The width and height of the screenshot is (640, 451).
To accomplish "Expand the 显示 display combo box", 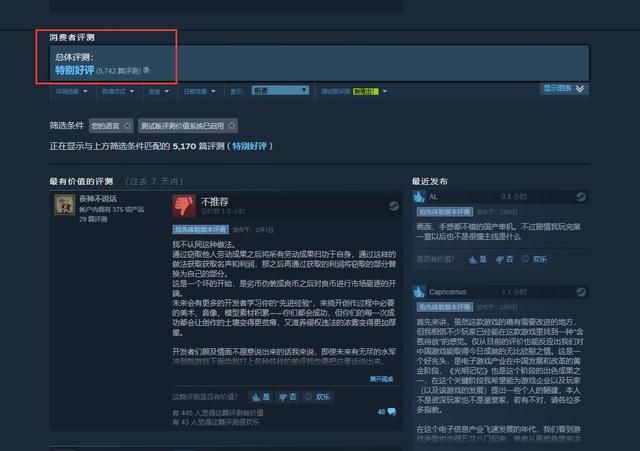I will (280, 90).
